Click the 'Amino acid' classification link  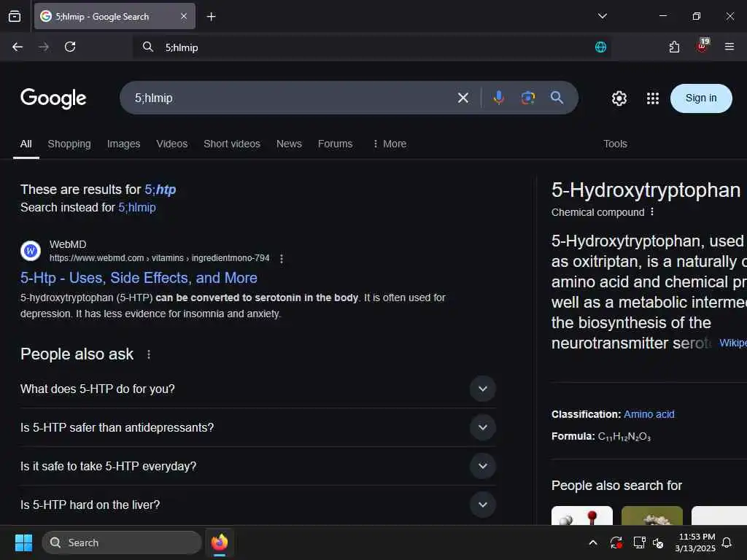[x=649, y=414]
